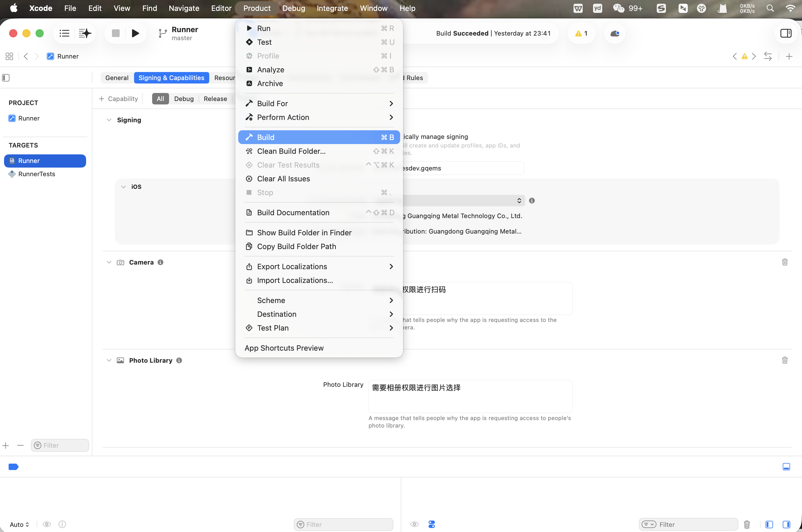This screenshot has width=802, height=532.
Task: Click the Stop square button in toolbar
Action: [x=116, y=33]
